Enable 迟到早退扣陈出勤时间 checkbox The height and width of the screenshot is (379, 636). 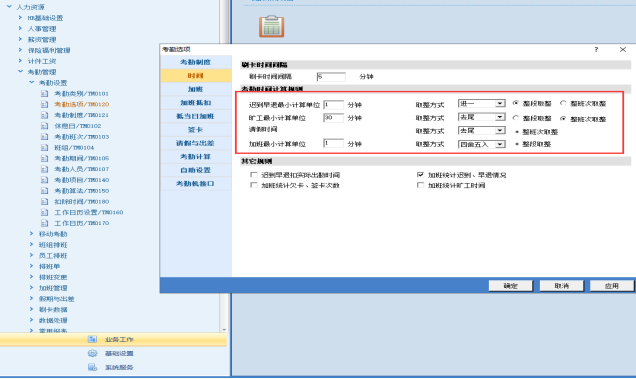pyautogui.click(x=254, y=175)
